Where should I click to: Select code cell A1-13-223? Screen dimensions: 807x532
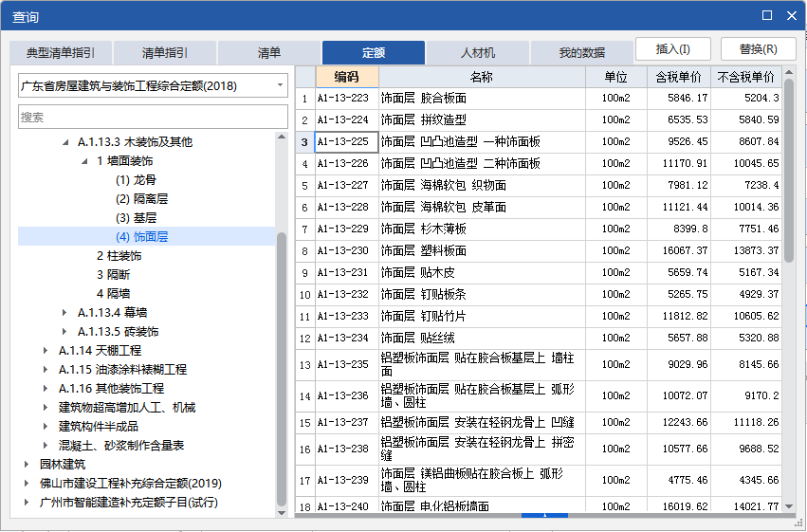click(x=347, y=99)
